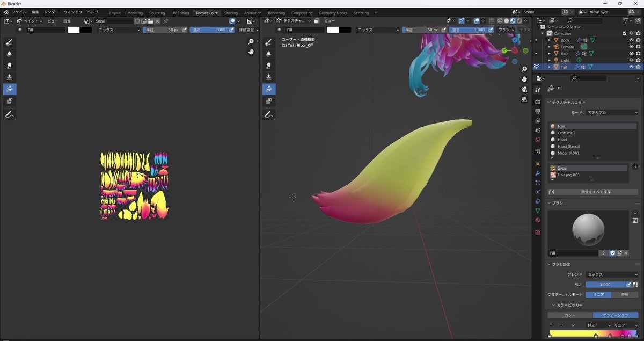Select the Fill bucket tool in image editor
The width and height of the screenshot is (644, 341).
[x=10, y=89]
